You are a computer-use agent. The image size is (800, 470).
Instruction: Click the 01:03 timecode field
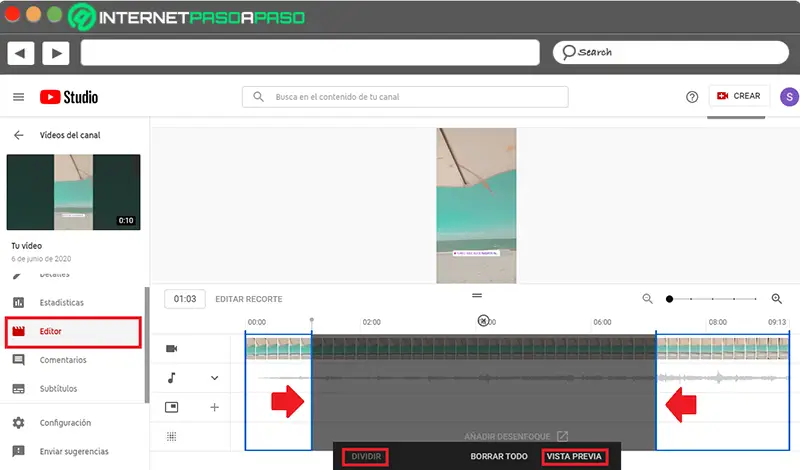(185, 299)
